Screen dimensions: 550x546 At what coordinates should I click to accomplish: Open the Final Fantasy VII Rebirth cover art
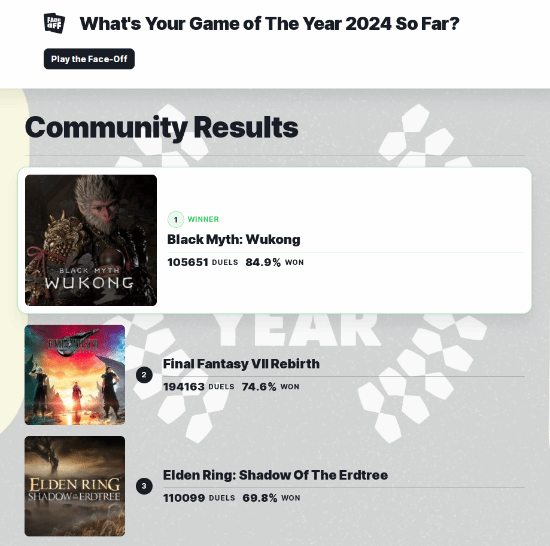[x=75, y=375]
